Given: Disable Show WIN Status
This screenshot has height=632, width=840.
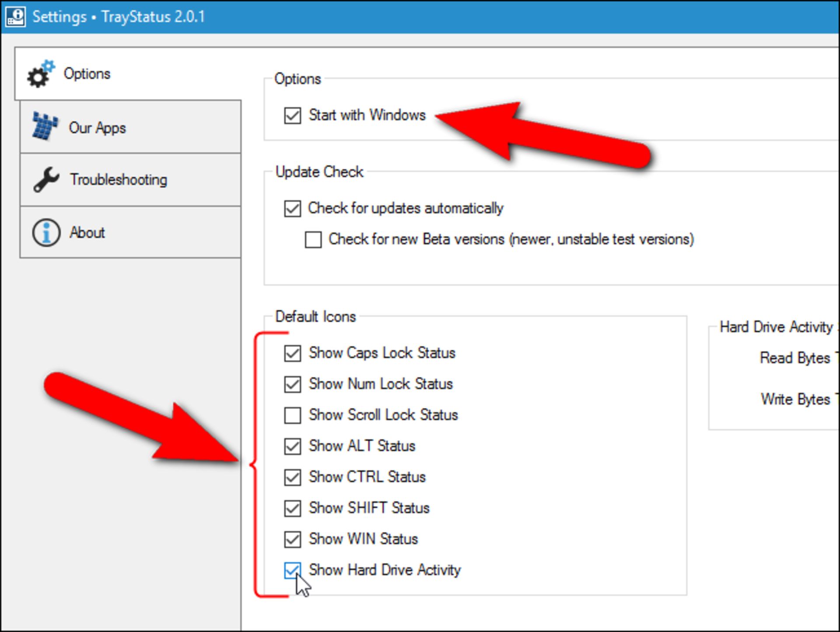Looking at the screenshot, I should pyautogui.click(x=292, y=540).
